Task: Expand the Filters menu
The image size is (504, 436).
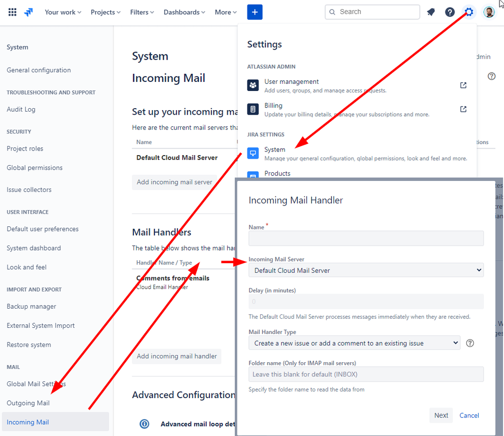Action: [x=142, y=12]
